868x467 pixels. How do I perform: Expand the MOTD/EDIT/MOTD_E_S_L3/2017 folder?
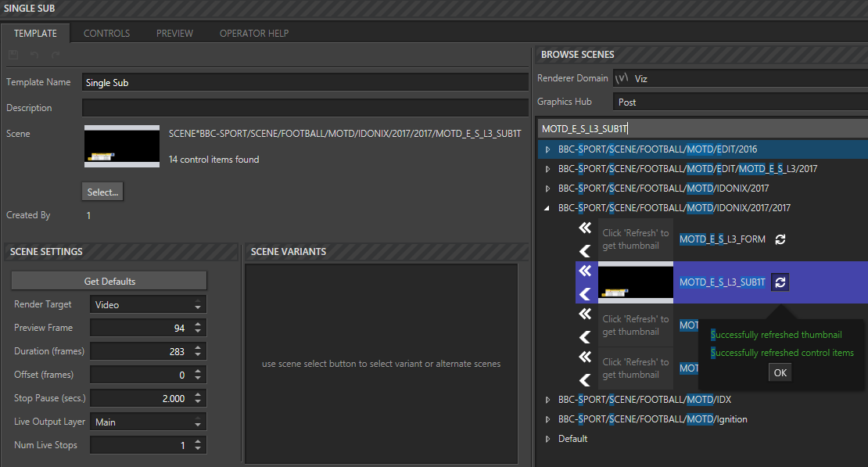[x=547, y=169]
